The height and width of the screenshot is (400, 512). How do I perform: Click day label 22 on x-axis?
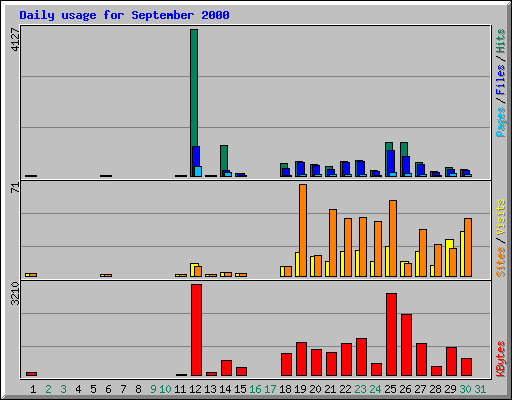[x=345, y=389]
